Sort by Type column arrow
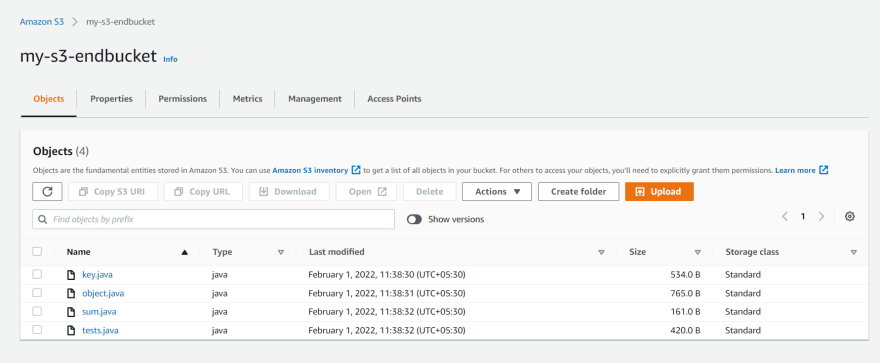 pyautogui.click(x=281, y=252)
